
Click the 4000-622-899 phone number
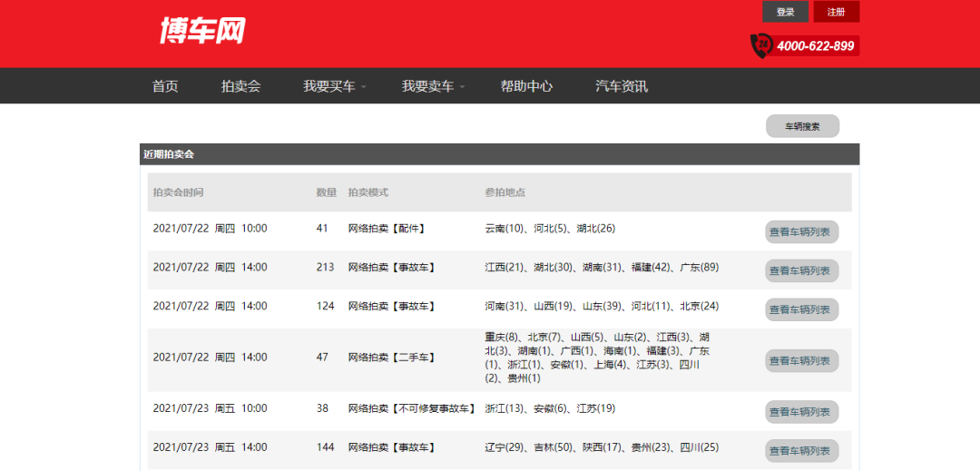(815, 46)
